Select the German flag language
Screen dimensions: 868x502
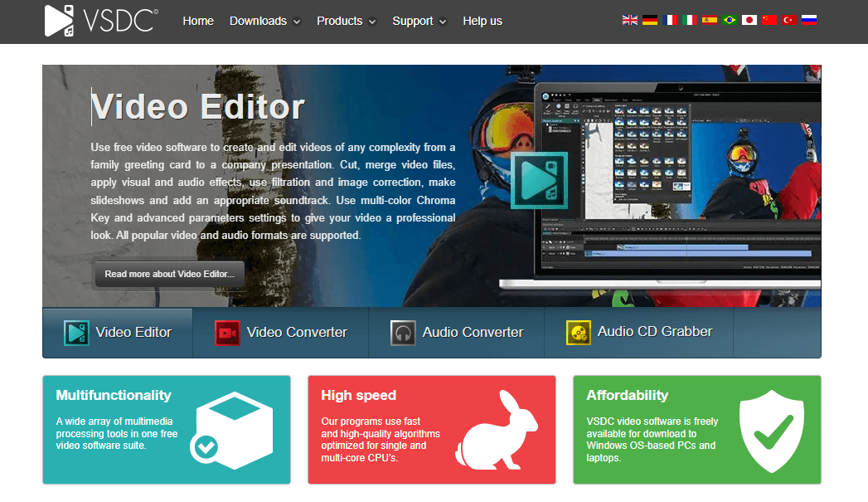coord(649,20)
